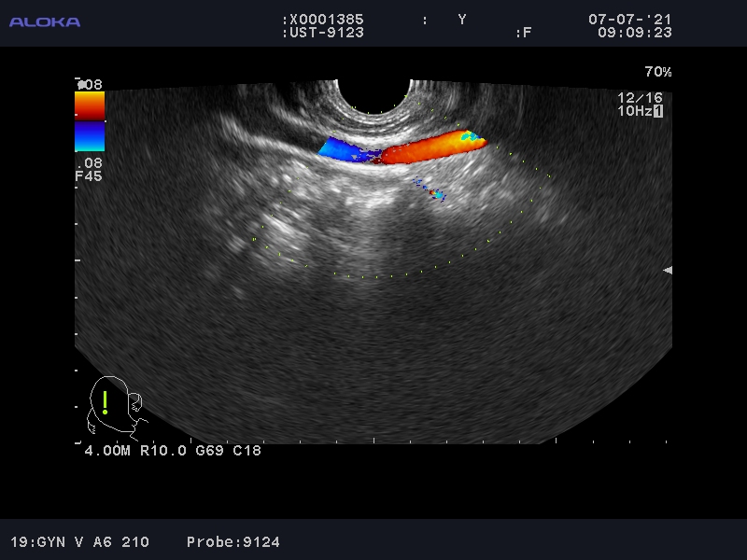Viewport: 747px width, 560px height.
Task: Click the F45 filter value
Action: 89,175
